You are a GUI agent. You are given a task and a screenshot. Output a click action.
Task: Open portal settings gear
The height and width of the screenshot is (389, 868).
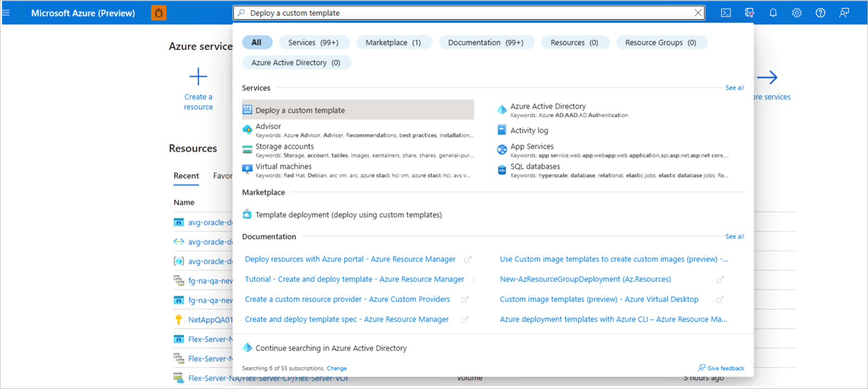coord(796,13)
